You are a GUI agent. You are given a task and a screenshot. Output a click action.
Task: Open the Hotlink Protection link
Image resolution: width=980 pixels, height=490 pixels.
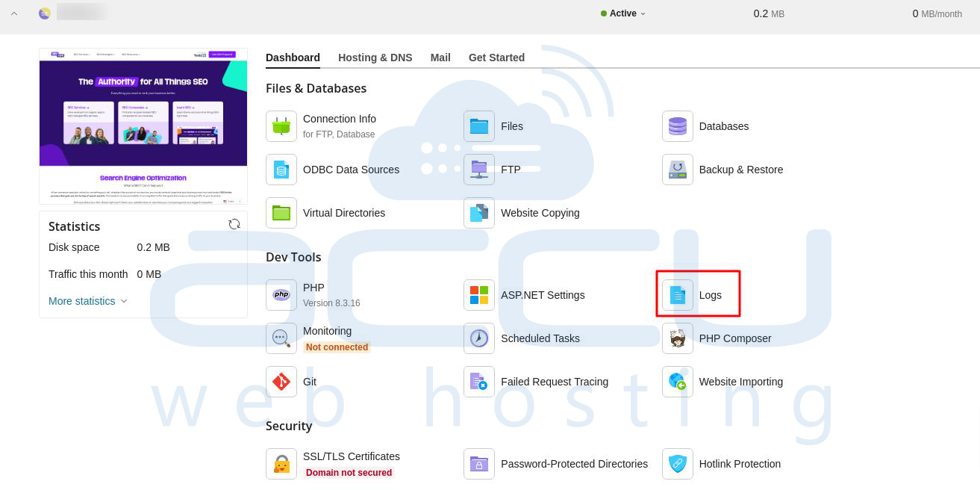point(740,464)
